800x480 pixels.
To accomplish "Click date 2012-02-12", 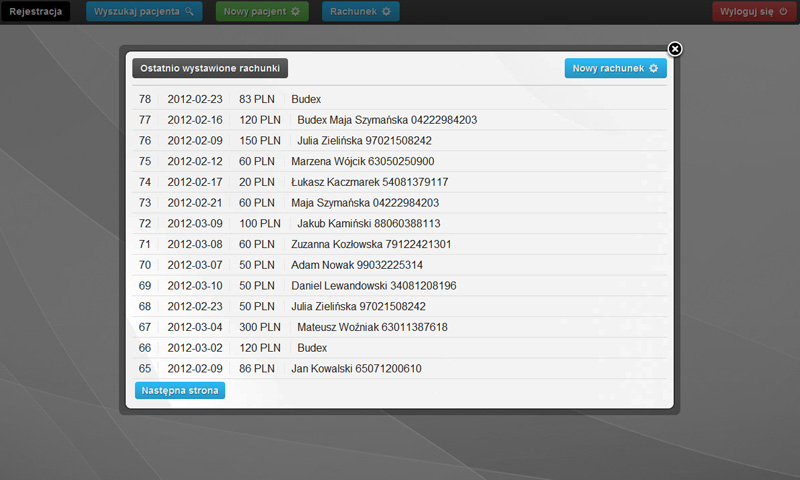I will point(195,161).
